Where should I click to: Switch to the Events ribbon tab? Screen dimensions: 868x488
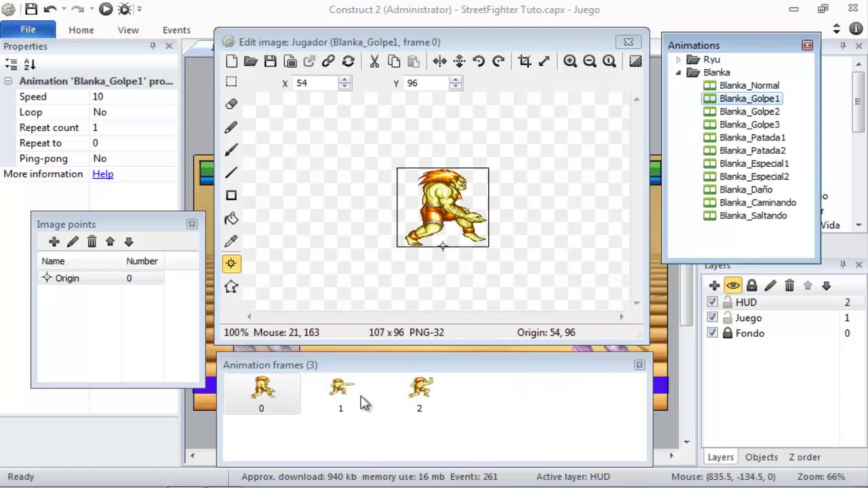(x=176, y=30)
